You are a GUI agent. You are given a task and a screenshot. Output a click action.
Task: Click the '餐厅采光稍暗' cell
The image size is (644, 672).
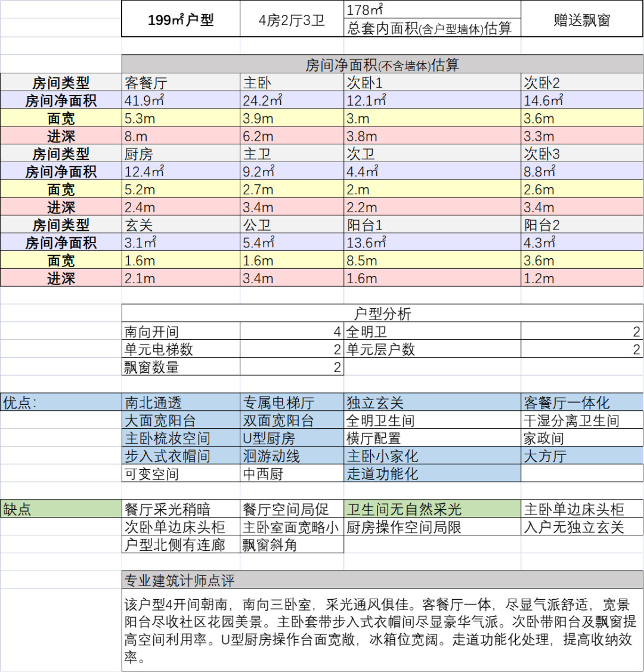click(181, 509)
